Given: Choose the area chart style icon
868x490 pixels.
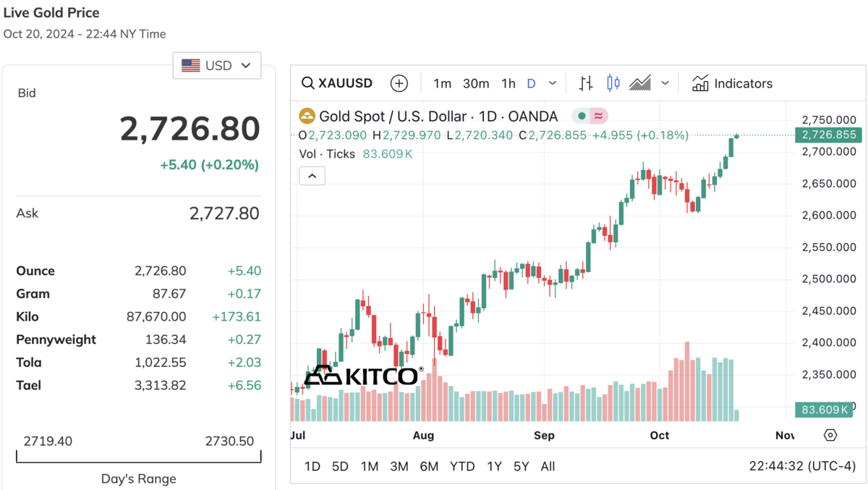Looking at the screenshot, I should (640, 83).
